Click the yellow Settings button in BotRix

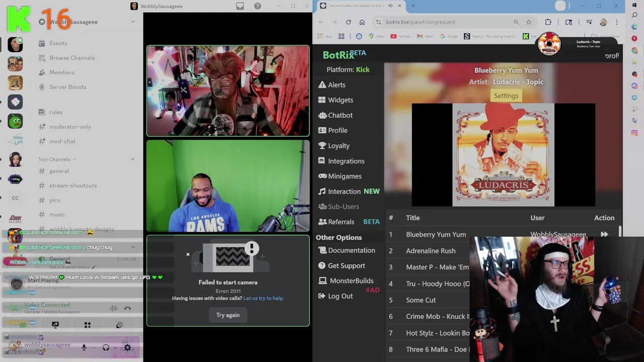[x=506, y=96]
